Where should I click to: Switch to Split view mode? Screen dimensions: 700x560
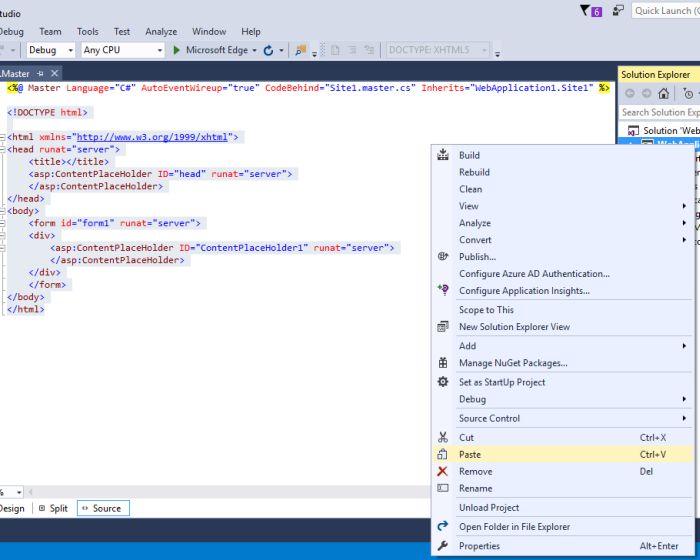[52, 508]
